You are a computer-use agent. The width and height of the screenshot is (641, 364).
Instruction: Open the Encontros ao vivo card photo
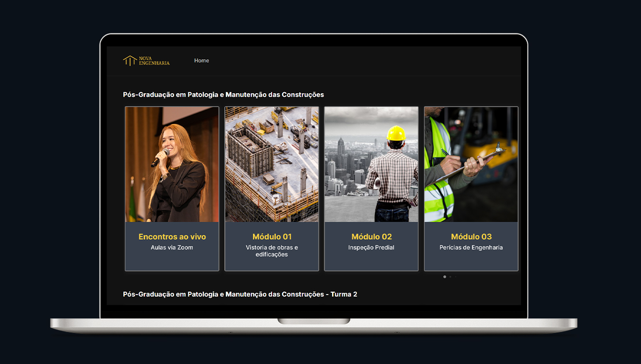(x=172, y=165)
